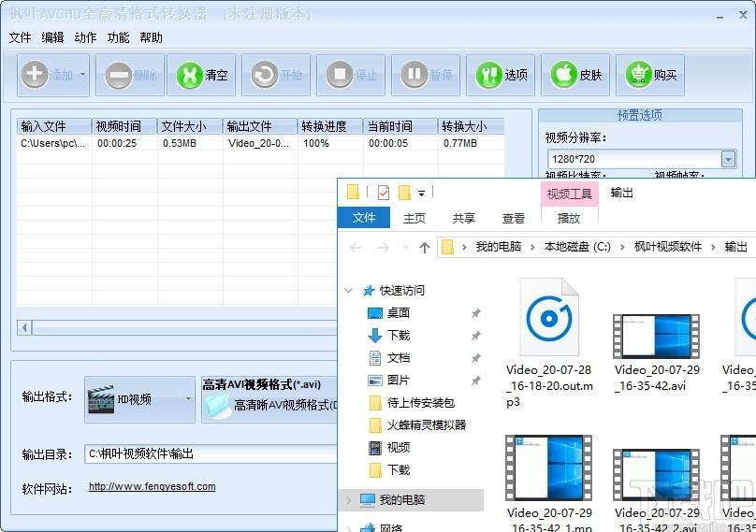This screenshot has width=756, height=532.
Task: Select 视频 in the navigation pane
Action: (x=399, y=448)
